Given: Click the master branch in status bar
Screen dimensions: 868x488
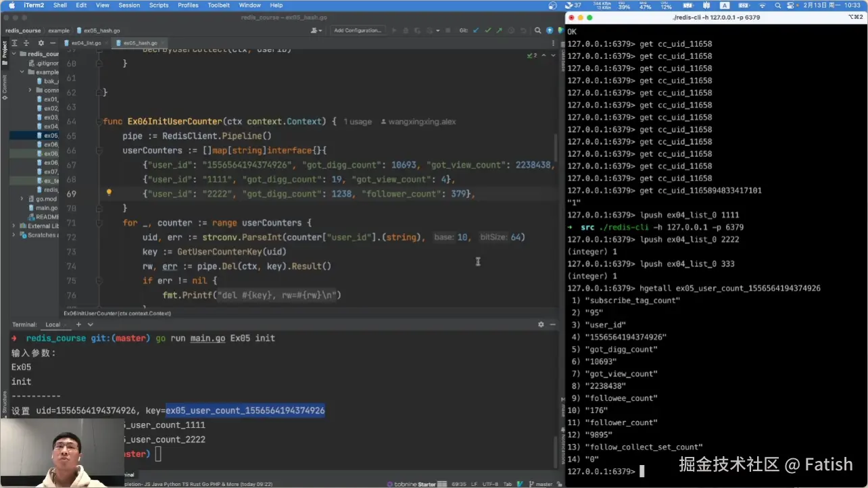Looking at the screenshot, I should pos(541,484).
